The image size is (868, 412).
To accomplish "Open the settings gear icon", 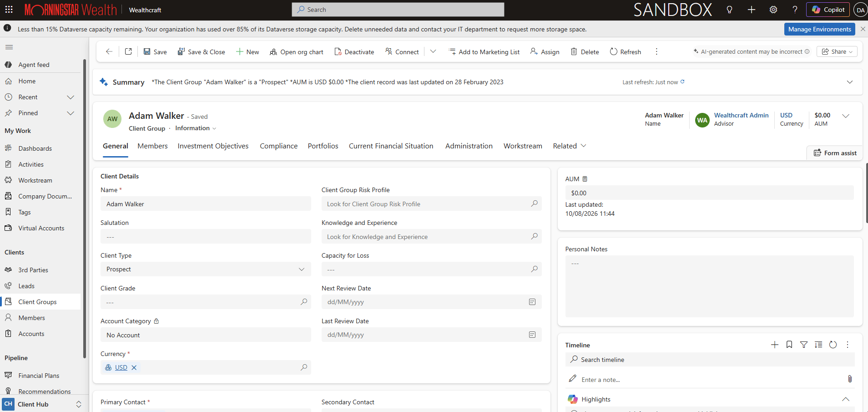I will click(773, 10).
